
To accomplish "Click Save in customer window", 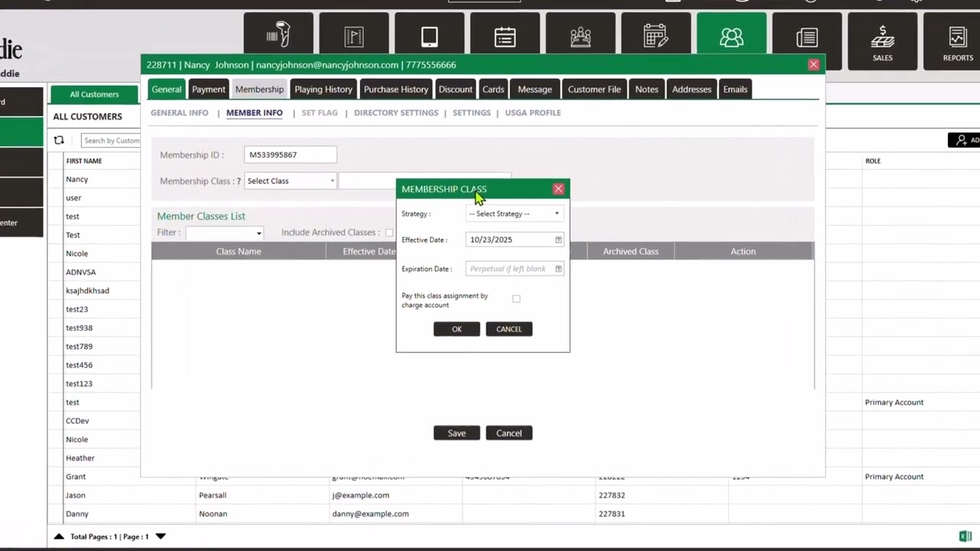I will click(456, 433).
